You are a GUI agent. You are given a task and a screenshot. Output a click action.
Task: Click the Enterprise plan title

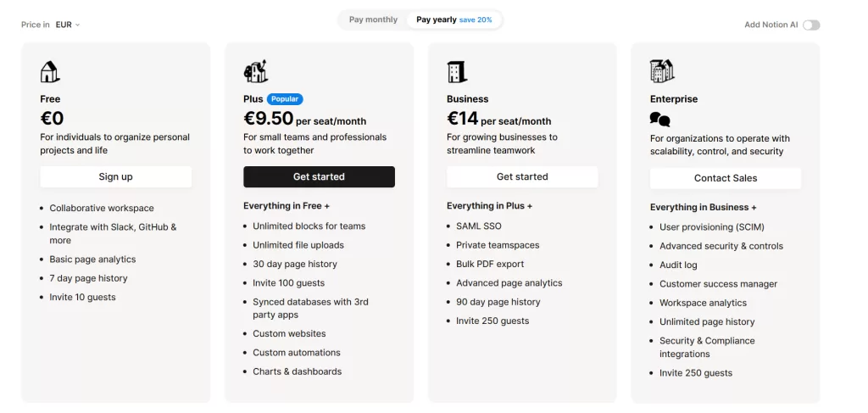coord(674,99)
